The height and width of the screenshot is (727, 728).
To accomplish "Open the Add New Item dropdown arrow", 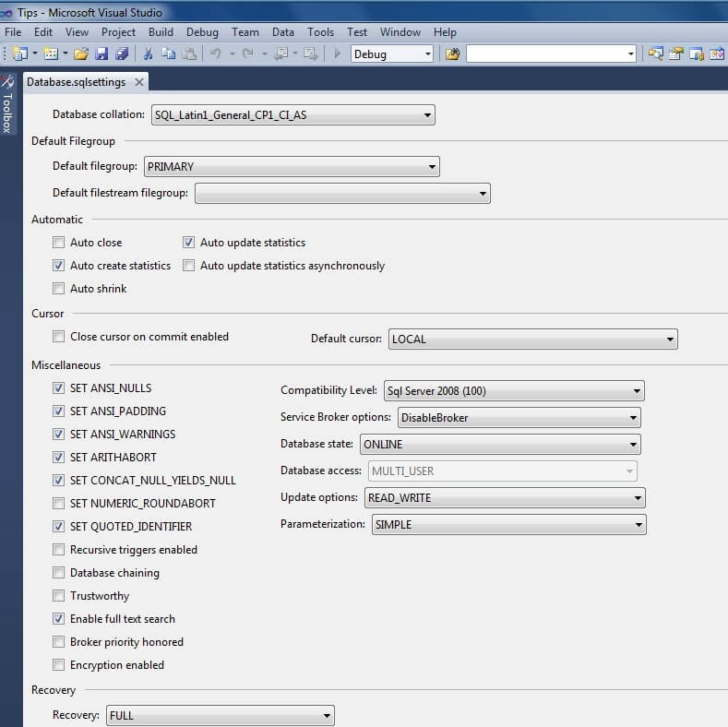I will 66,54.
